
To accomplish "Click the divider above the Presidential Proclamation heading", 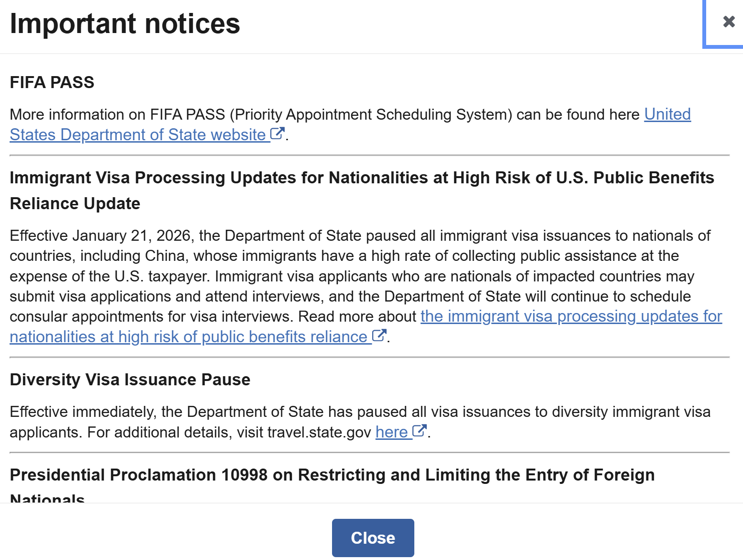I will [x=369, y=452].
